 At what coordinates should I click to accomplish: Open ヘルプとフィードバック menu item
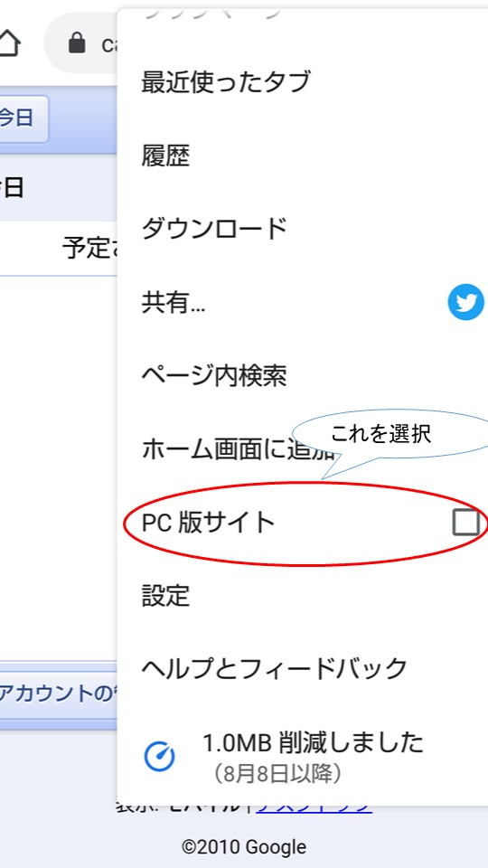point(275,669)
